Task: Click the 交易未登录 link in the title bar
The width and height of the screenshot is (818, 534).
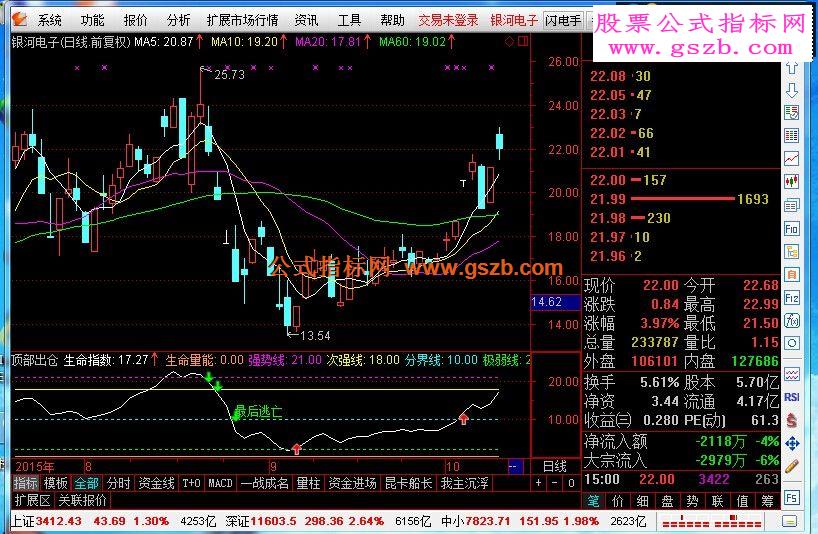Action: click(x=449, y=20)
